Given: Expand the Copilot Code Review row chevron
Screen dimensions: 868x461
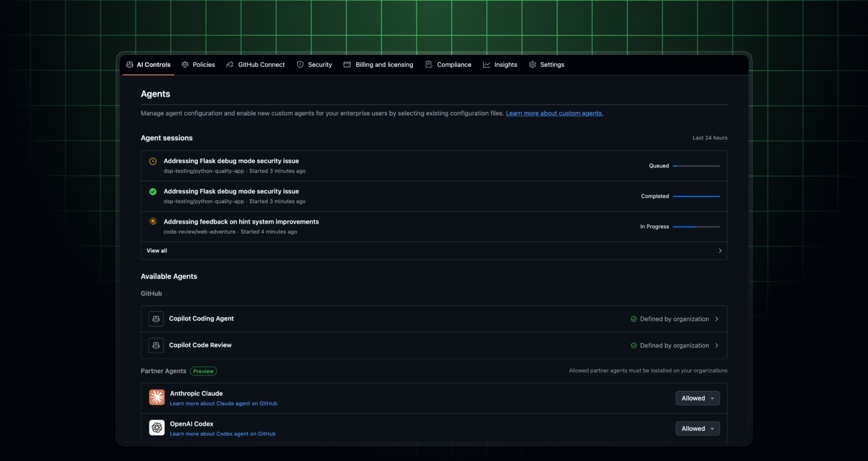Looking at the screenshot, I should [x=717, y=345].
